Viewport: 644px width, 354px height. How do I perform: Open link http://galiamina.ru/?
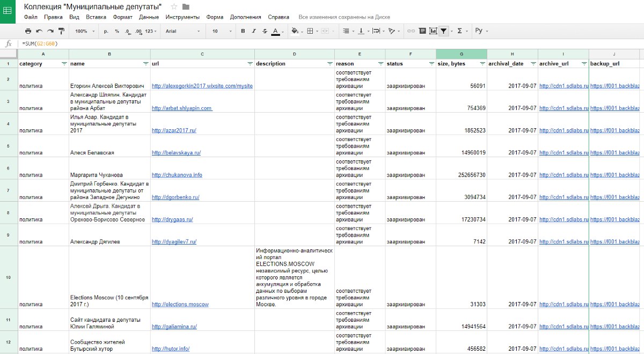[174, 326]
